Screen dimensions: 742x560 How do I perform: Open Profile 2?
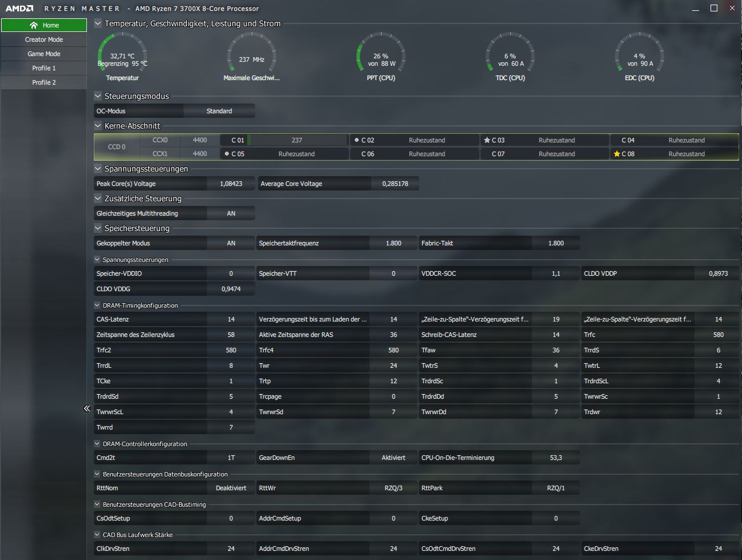pyautogui.click(x=44, y=82)
